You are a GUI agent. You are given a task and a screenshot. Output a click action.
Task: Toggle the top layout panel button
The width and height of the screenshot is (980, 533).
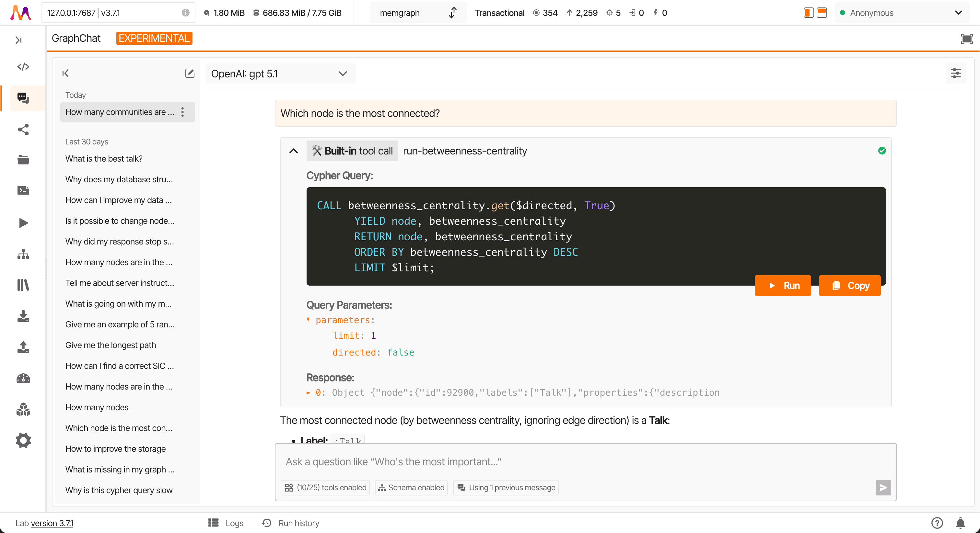(821, 13)
